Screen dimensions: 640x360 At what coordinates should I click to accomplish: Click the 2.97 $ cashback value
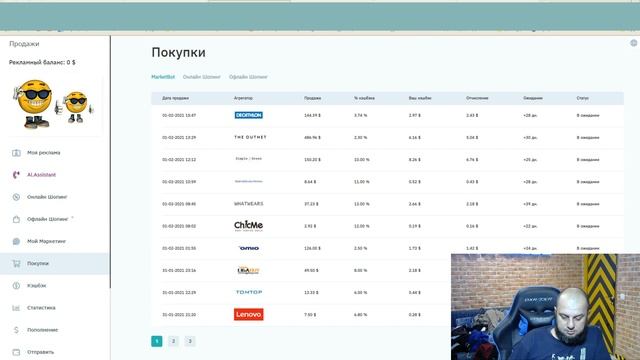click(414, 116)
